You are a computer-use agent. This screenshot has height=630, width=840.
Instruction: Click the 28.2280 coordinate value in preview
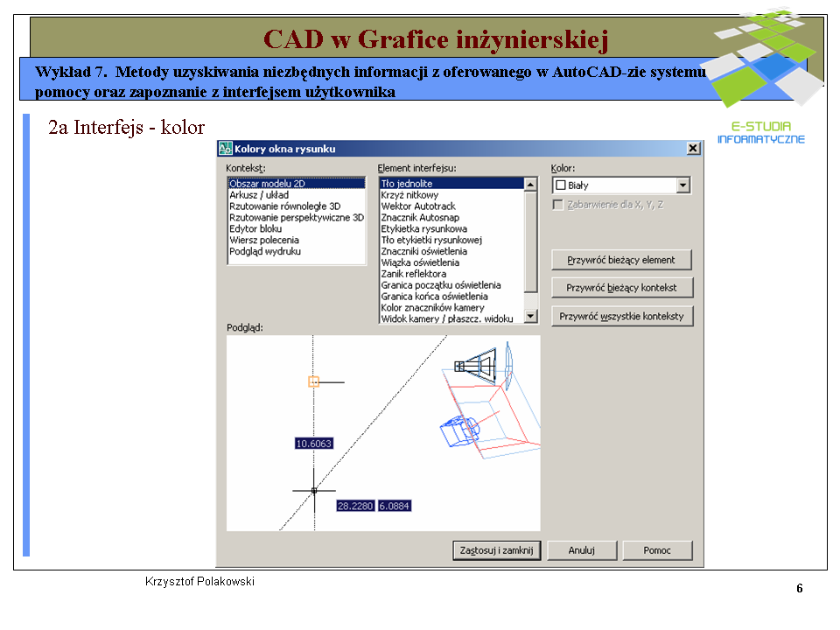355,506
